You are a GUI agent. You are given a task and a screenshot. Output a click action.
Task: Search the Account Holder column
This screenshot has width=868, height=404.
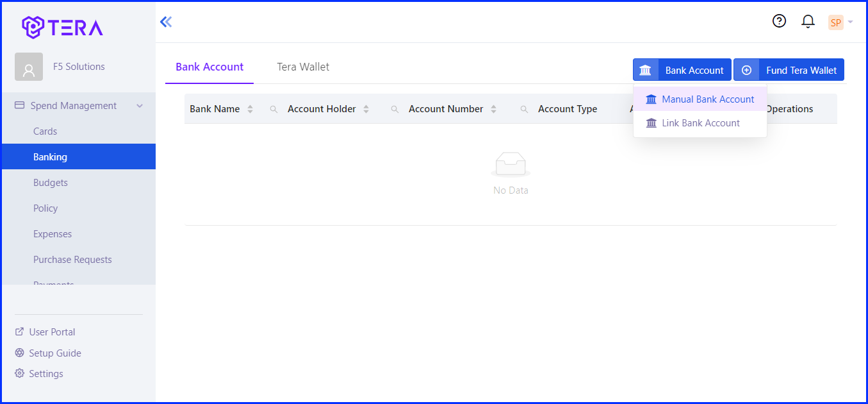[x=395, y=110]
